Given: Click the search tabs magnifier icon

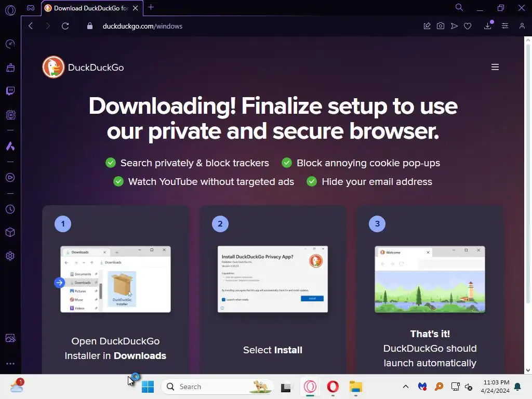Looking at the screenshot, I should click(459, 7).
